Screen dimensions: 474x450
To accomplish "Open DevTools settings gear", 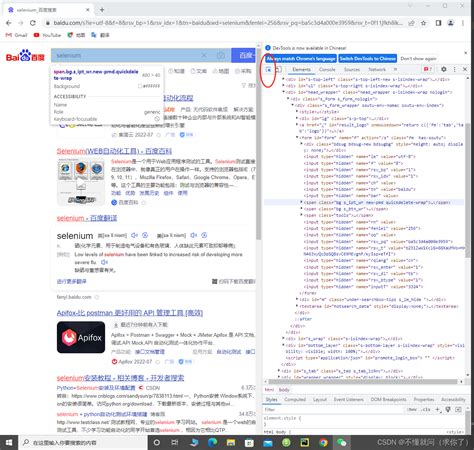I will click(x=444, y=69).
